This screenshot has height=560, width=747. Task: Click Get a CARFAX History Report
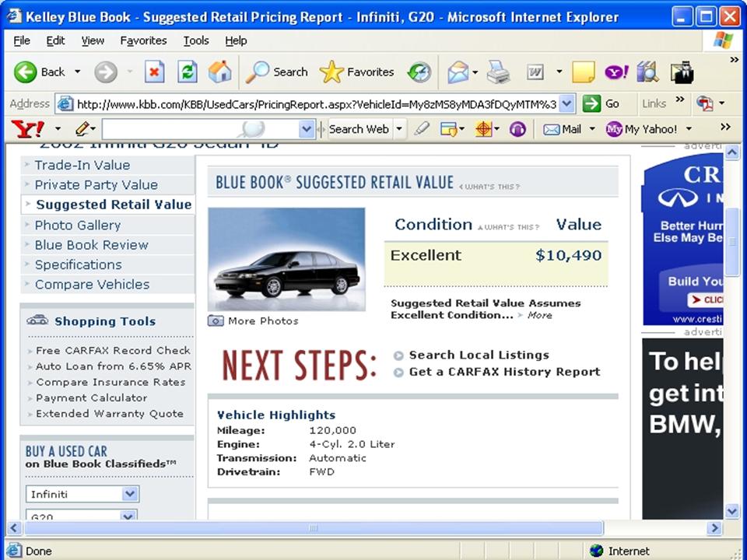tap(504, 372)
